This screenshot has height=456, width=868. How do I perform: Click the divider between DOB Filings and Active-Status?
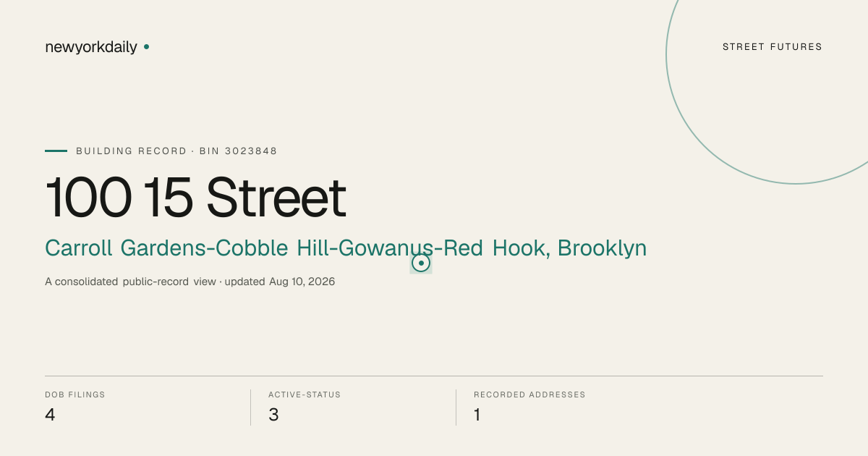[x=250, y=408]
